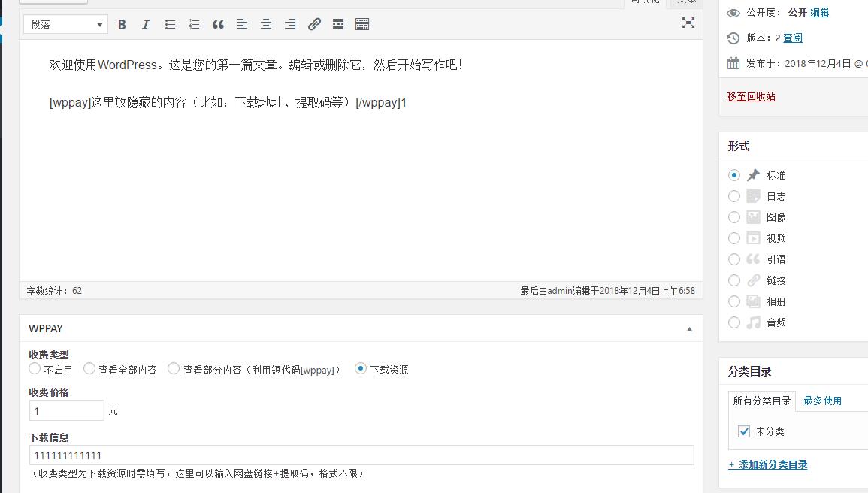Choose the 标准 post format
The image size is (868, 493).
click(734, 175)
